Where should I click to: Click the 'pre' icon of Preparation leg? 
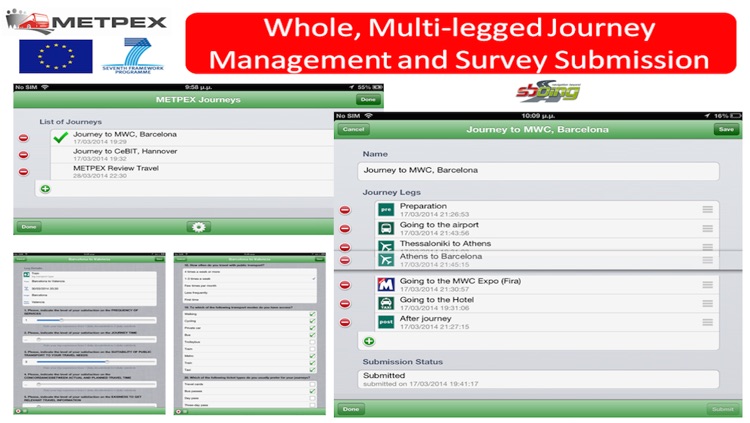pyautogui.click(x=386, y=210)
